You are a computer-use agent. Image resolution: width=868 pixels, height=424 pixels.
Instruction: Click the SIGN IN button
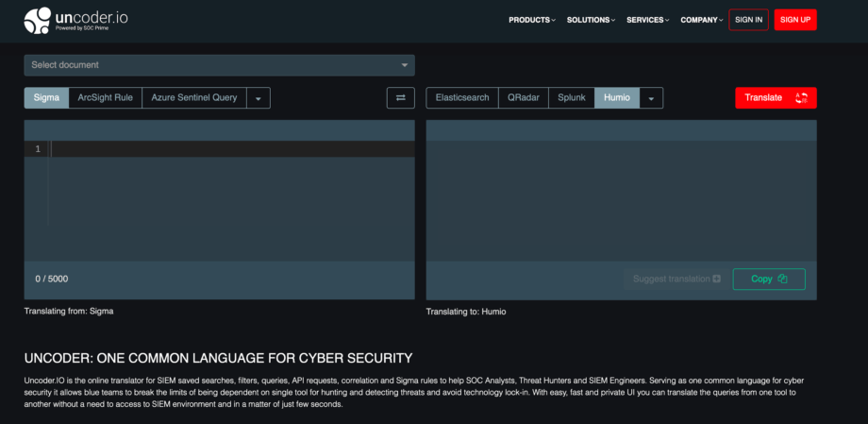748,20
